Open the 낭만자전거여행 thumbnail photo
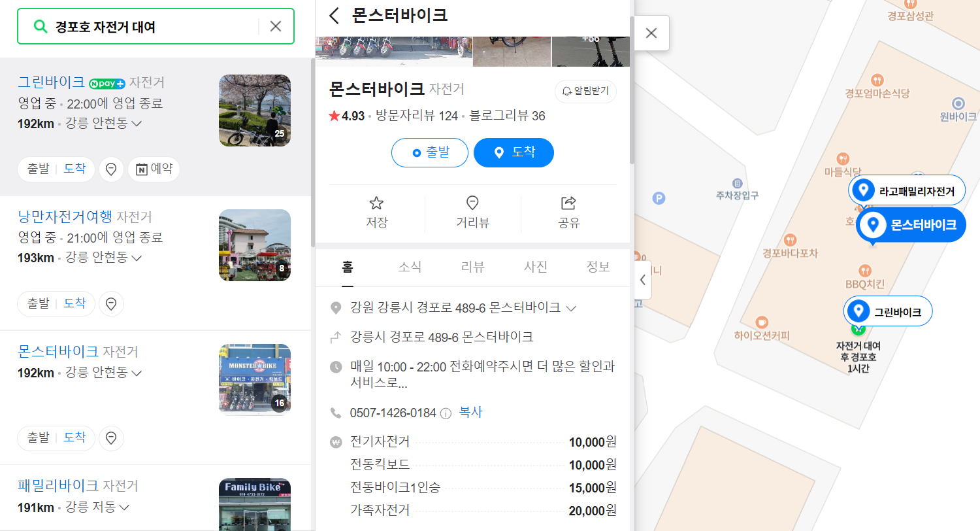980x531 pixels. click(x=255, y=245)
